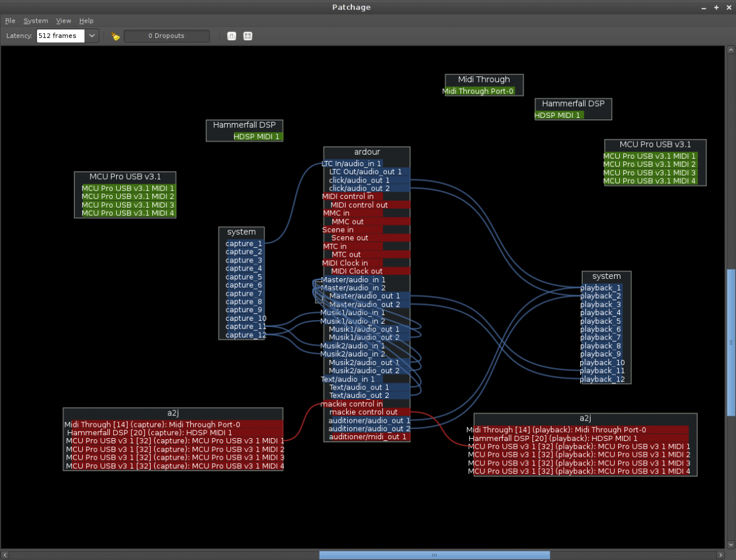Select the MIDI control out port

click(x=367, y=205)
